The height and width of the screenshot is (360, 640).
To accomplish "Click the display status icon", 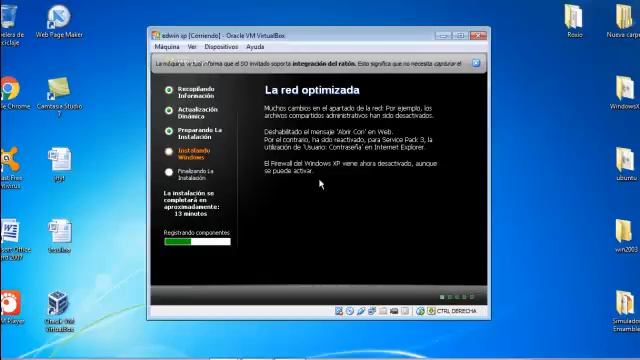I will pos(394,311).
